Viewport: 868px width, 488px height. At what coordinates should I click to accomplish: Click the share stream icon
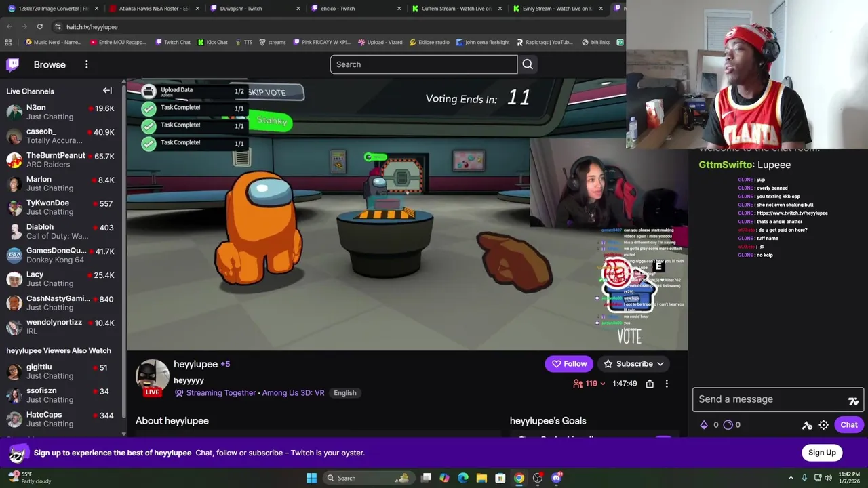(650, 384)
